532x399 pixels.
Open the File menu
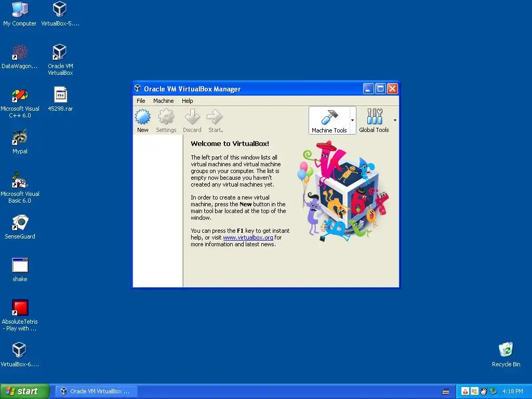[141, 101]
